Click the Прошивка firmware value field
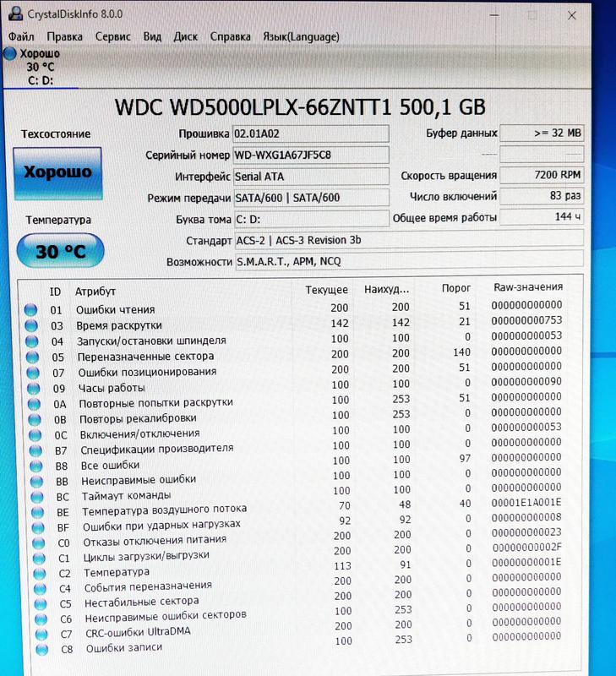This screenshot has width=616, height=676. pos(310,134)
